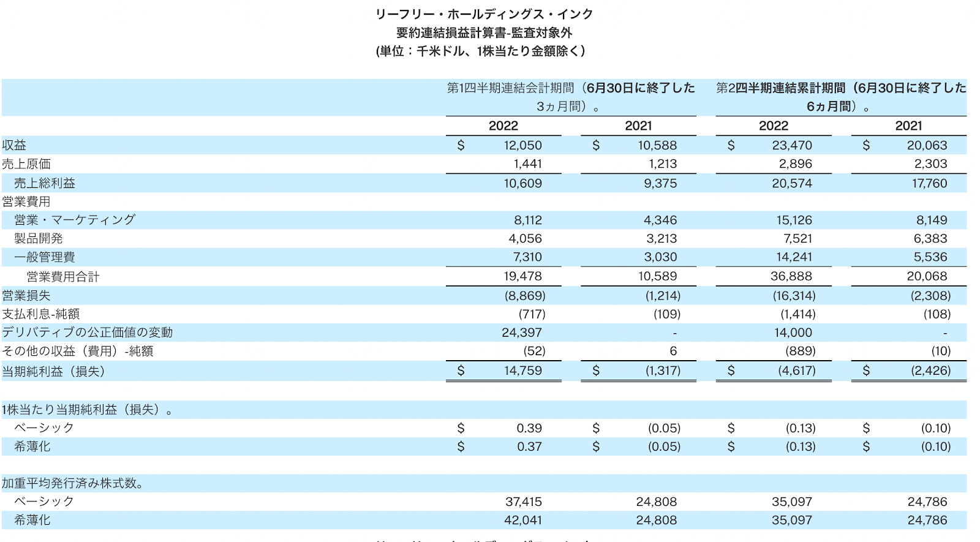Select derivative fair value change 14,000

click(x=793, y=332)
